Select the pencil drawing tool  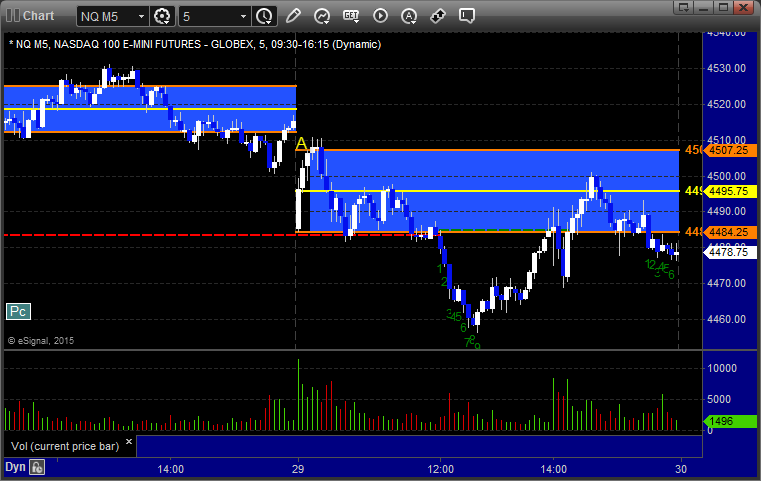[293, 16]
